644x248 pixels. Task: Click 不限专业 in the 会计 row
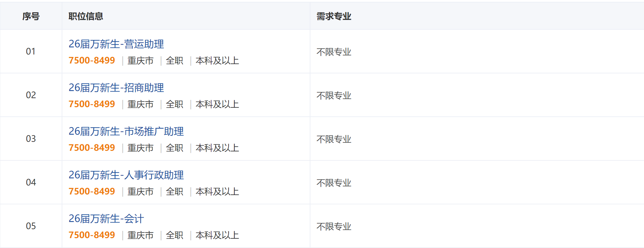tap(334, 227)
